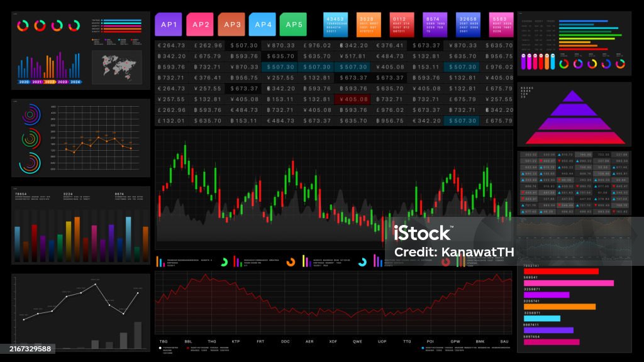
Task: Click the middle yellow-purple donut in top-right panel
Action: point(592,63)
